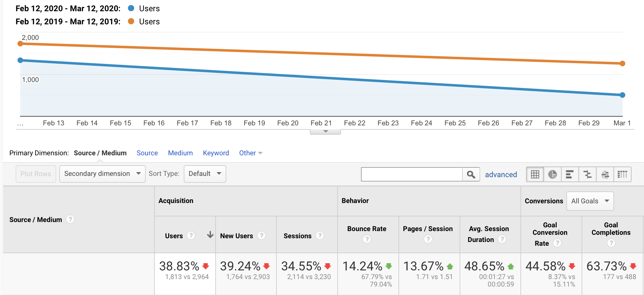
Task: Open the Secondary dimension dropdown
Action: 102,174
